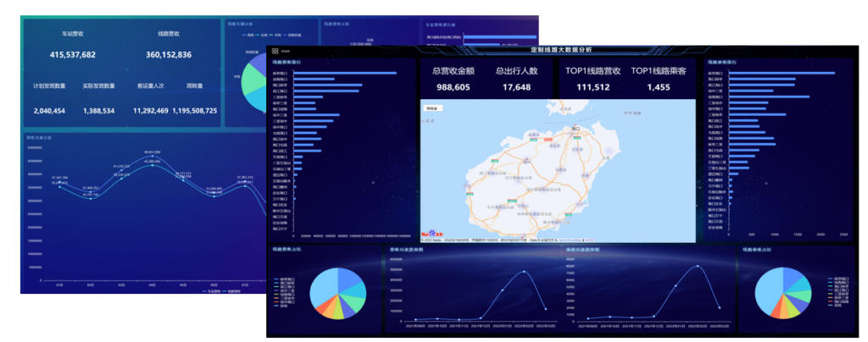Click the grid menu icon at dashboard top-left
This screenshot has width=868, height=342.
pyautogui.click(x=275, y=52)
